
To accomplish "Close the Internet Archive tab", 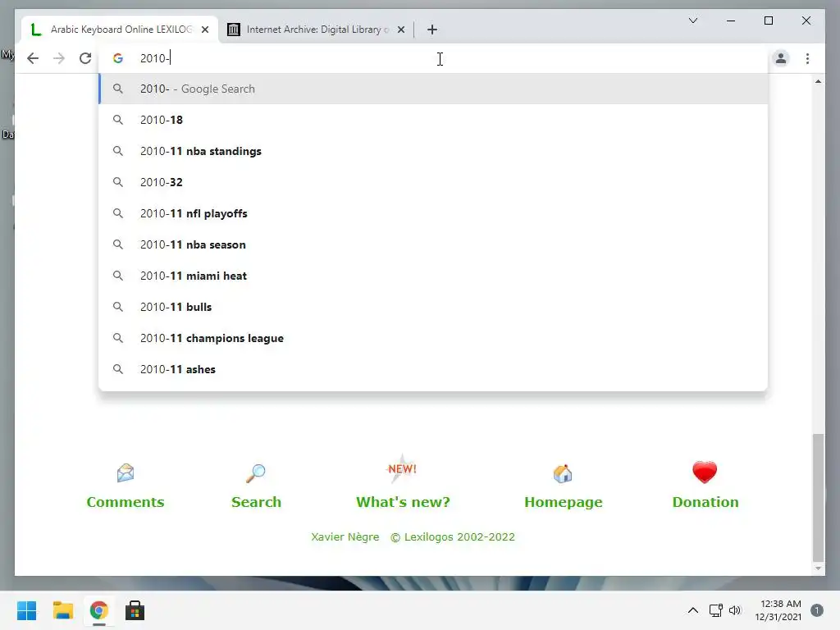I will click(x=401, y=30).
